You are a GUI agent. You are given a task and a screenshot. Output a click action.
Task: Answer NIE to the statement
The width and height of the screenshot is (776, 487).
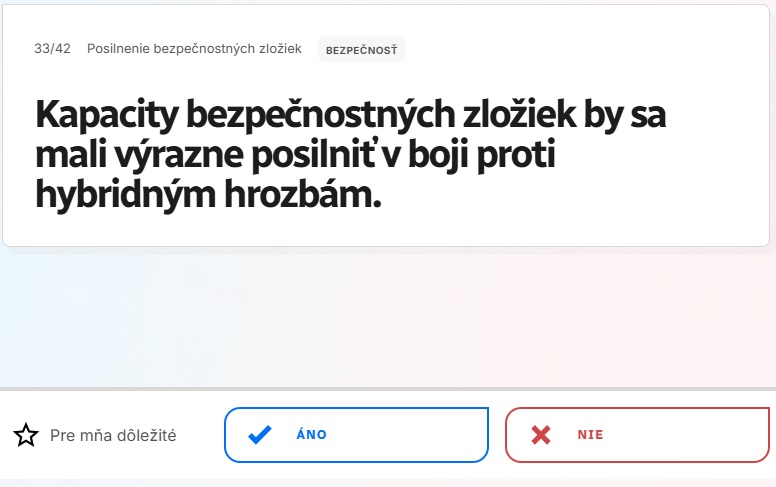point(637,435)
